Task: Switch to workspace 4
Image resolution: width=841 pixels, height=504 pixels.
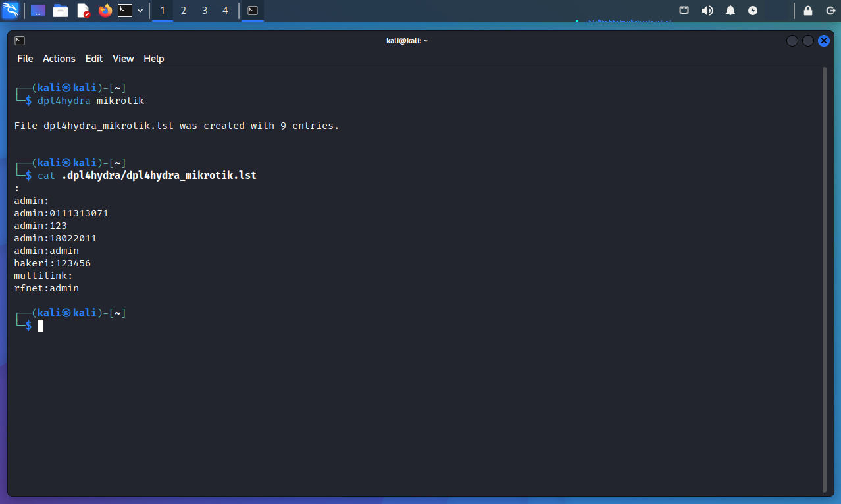Action: [226, 11]
